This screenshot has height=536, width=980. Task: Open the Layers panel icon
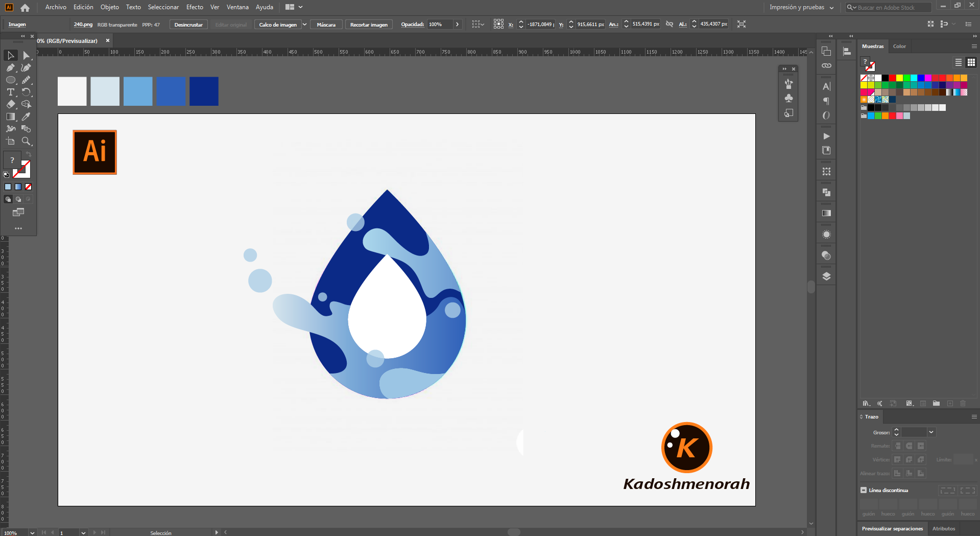pyautogui.click(x=826, y=276)
